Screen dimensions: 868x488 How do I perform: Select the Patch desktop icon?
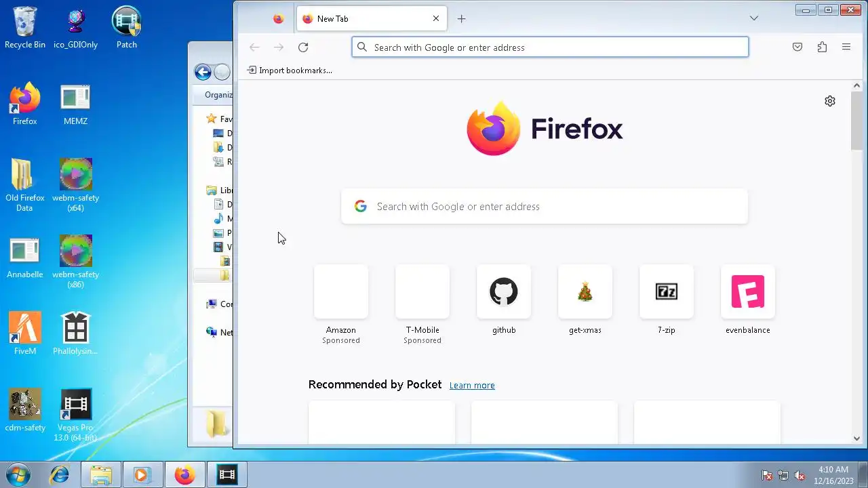click(126, 28)
